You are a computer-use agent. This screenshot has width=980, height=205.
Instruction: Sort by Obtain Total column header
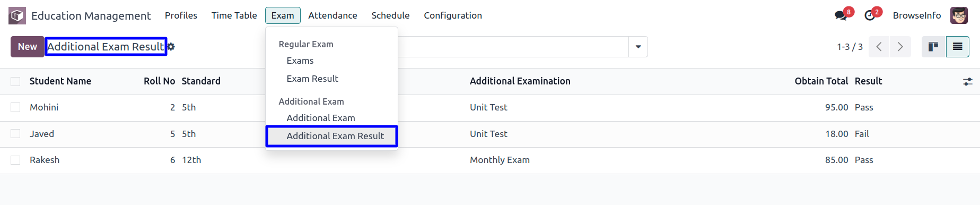point(821,81)
